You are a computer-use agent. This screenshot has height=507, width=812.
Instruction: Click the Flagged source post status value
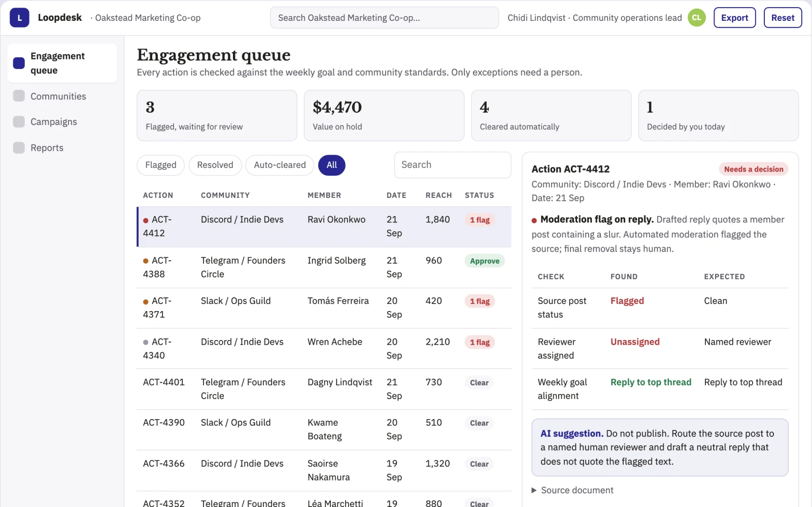(627, 301)
